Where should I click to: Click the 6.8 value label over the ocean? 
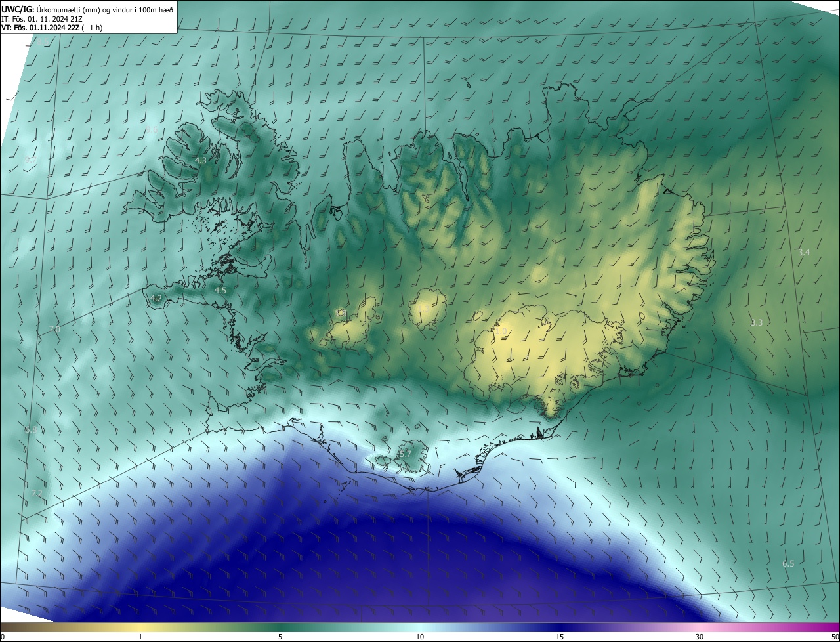(x=31, y=430)
